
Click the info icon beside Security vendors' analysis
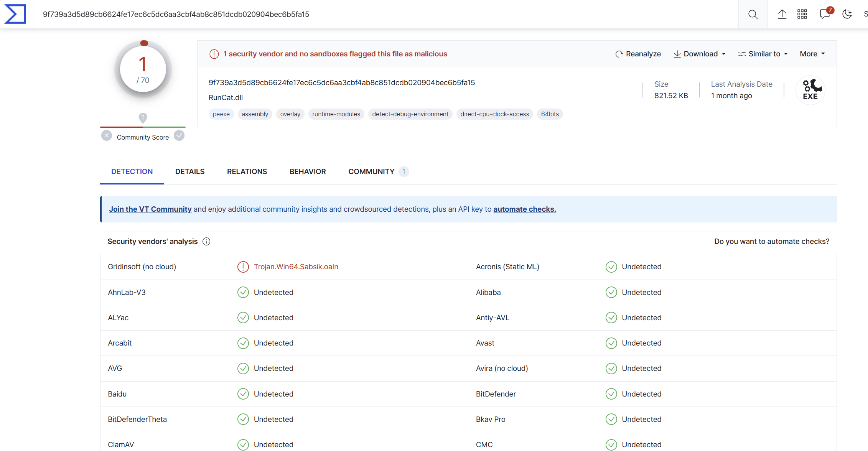point(206,241)
